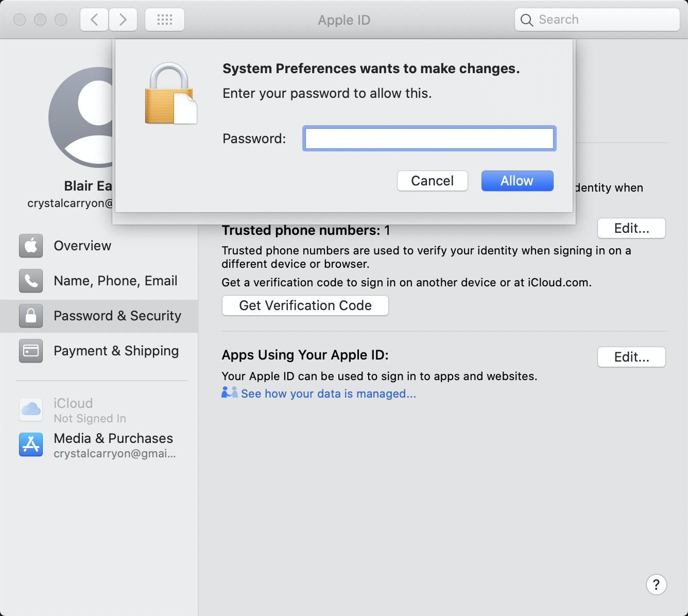Image resolution: width=688 pixels, height=616 pixels.
Task: Click Apps Using Your Apple ID heading
Action: pos(305,355)
